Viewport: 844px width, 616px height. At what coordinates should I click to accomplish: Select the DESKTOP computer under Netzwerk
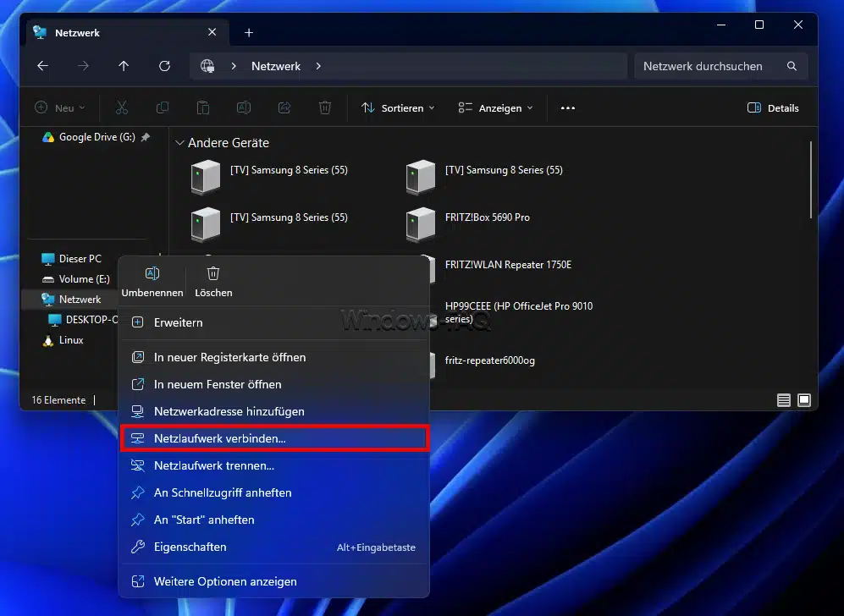click(83, 320)
